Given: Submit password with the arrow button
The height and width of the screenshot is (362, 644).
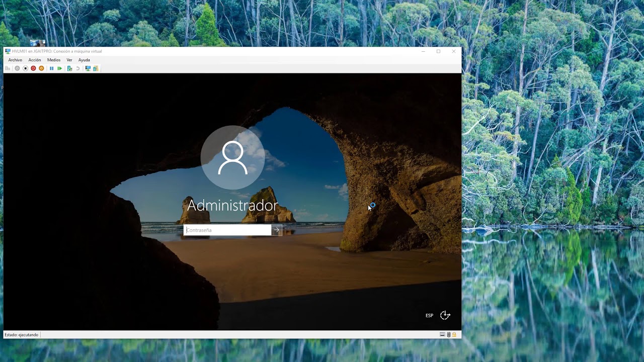Looking at the screenshot, I should click(276, 230).
